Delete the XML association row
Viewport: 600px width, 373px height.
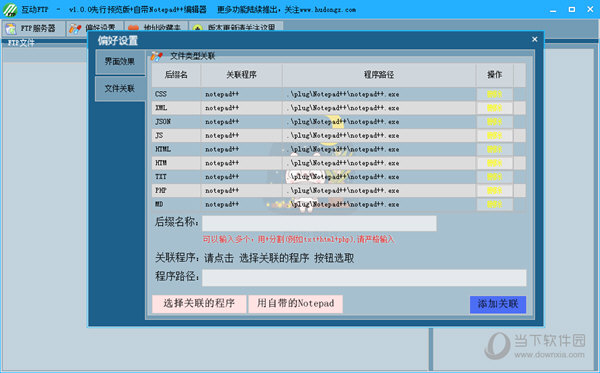(x=494, y=108)
